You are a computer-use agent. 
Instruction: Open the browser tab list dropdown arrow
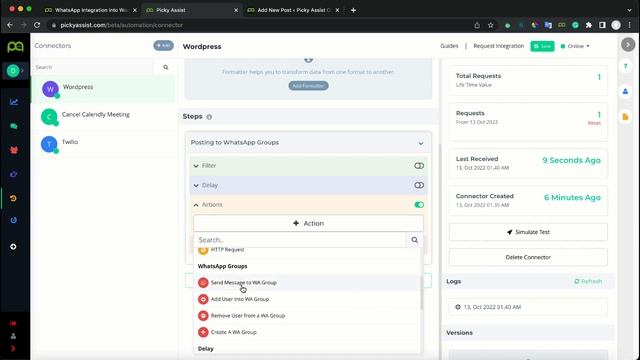tap(629, 10)
